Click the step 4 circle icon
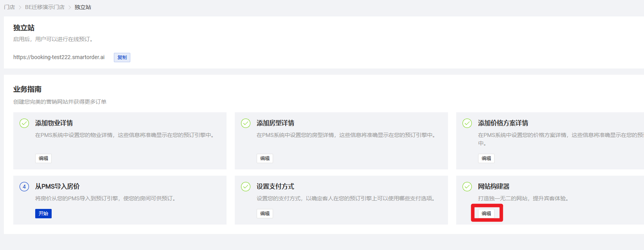 click(24, 187)
